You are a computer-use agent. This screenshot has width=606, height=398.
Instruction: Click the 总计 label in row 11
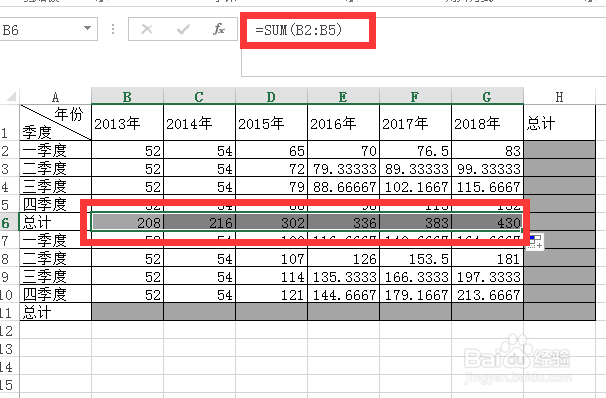coord(55,312)
